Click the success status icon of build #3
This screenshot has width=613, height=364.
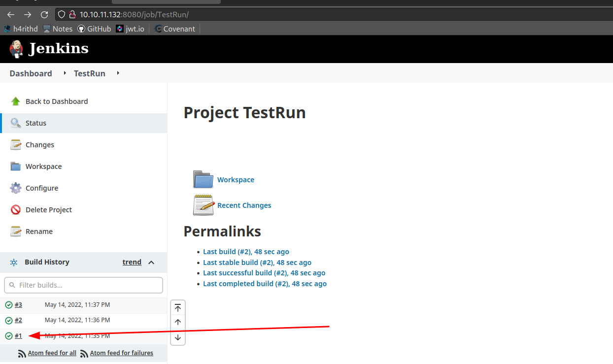[x=9, y=305]
